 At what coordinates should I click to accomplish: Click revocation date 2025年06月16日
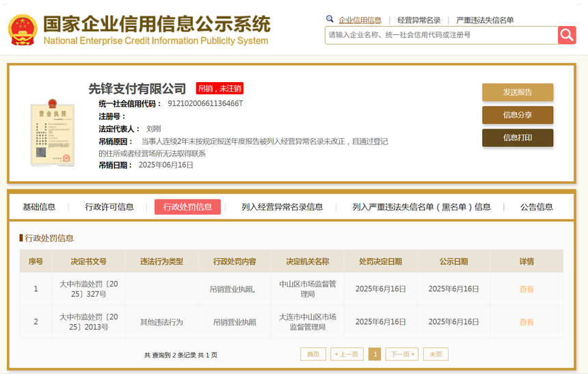(165, 165)
